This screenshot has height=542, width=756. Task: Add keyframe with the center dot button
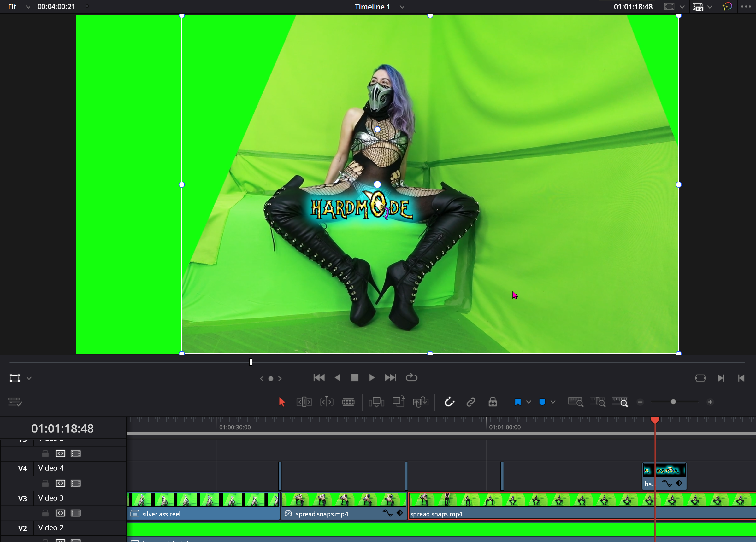point(271,378)
